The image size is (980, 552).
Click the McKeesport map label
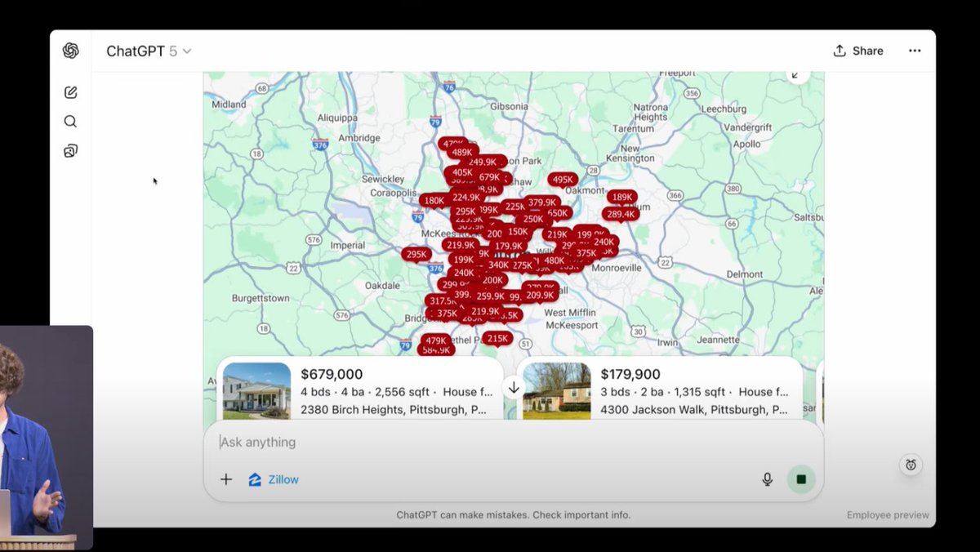(x=572, y=324)
